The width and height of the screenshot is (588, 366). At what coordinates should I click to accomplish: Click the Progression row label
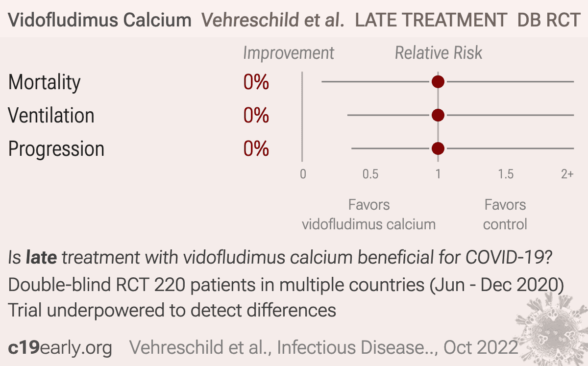click(56, 149)
